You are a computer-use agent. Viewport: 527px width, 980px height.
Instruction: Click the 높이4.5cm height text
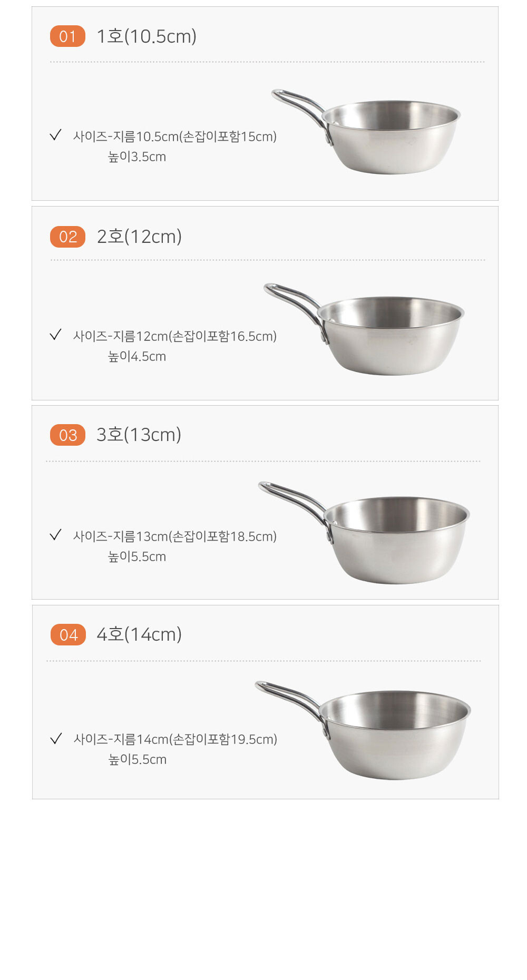(137, 357)
